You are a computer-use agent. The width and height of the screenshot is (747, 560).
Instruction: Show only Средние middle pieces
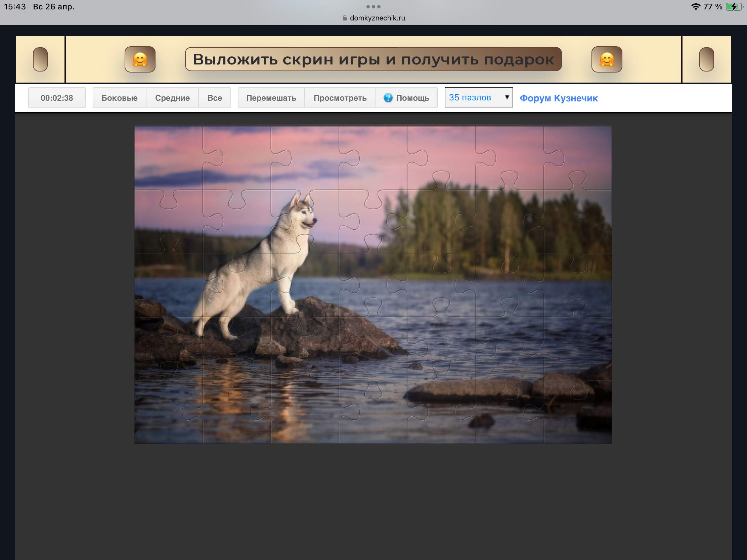pyautogui.click(x=172, y=98)
